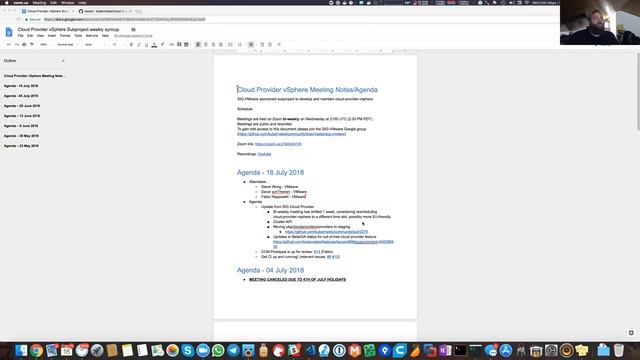Close the document outline panel

click(x=63, y=61)
